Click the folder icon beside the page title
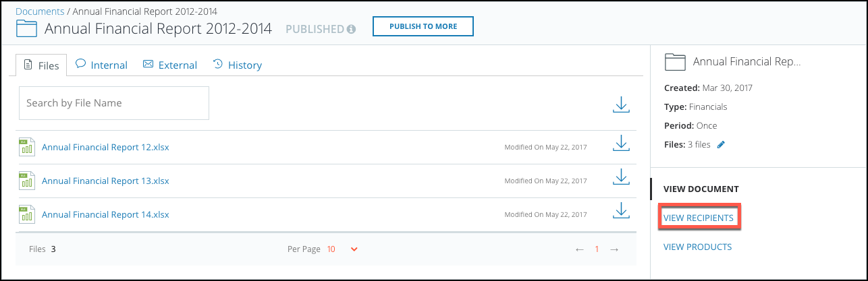 26,28
